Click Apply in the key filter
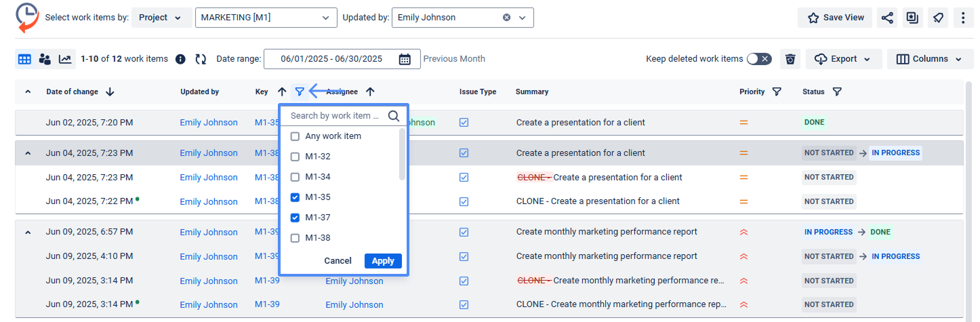Viewport: 980px width, 322px height. [x=383, y=261]
